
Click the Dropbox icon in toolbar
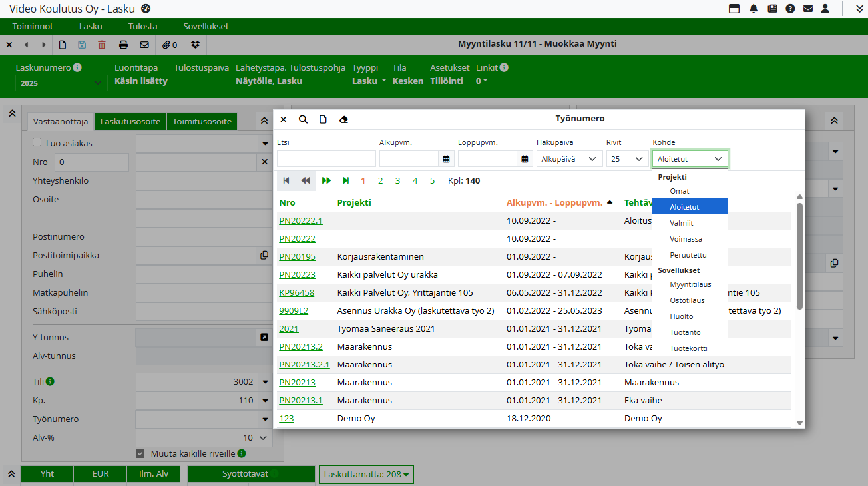(x=195, y=45)
